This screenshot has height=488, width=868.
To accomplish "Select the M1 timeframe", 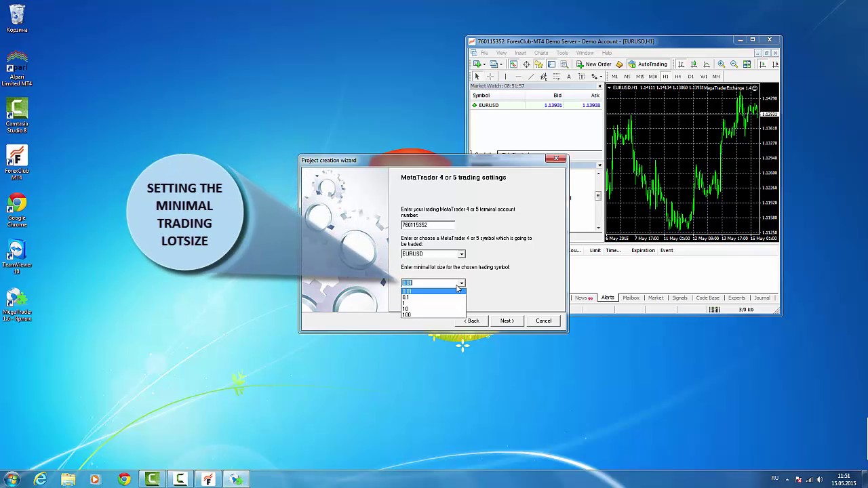I will 614,77.
